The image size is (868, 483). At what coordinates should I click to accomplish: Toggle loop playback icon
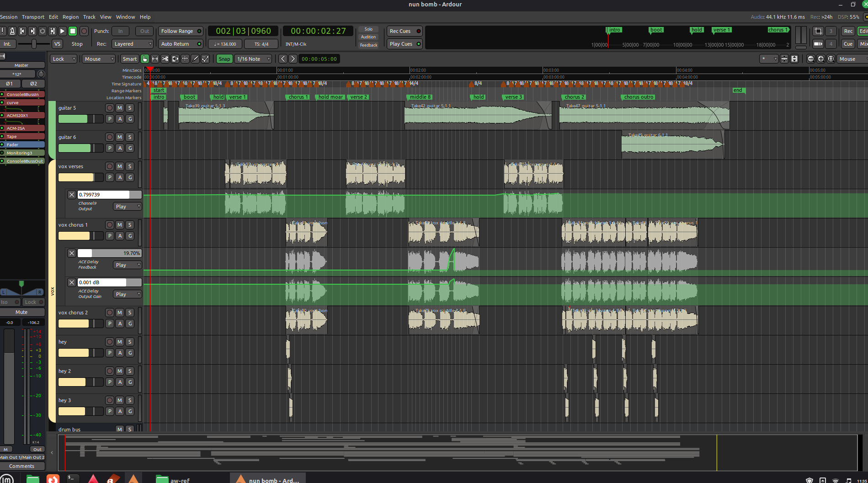(43, 31)
